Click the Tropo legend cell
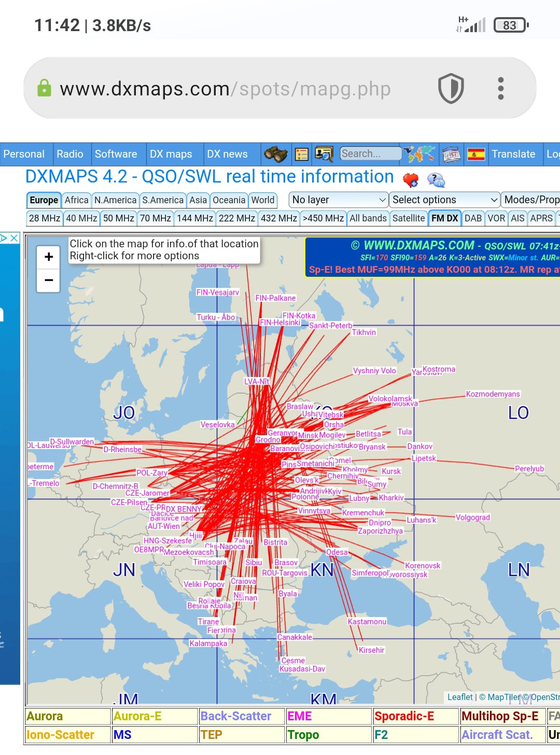 pyautogui.click(x=329, y=735)
